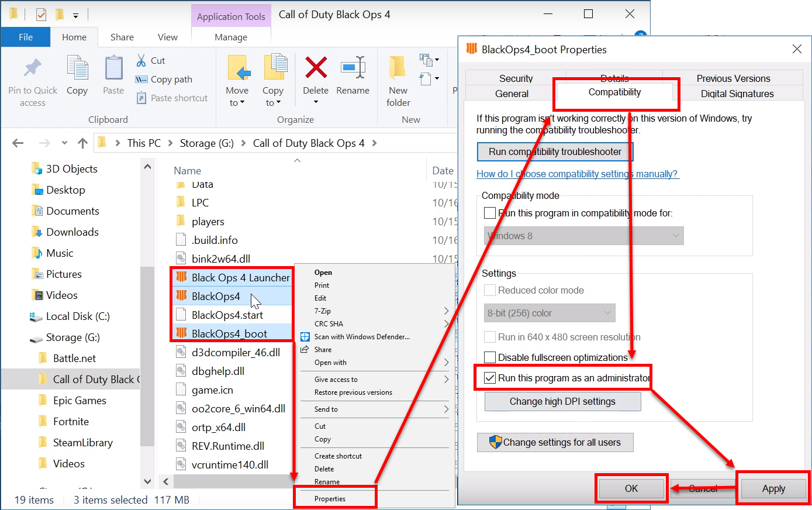Image resolution: width=812 pixels, height=510 pixels.
Task: Navigate up with the up arrow icon
Action: click(x=82, y=143)
